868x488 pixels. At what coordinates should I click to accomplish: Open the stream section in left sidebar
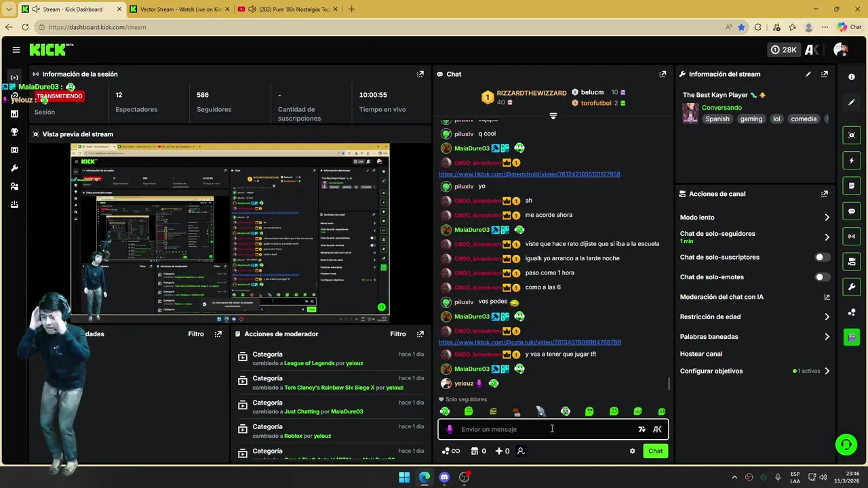pos(14,78)
